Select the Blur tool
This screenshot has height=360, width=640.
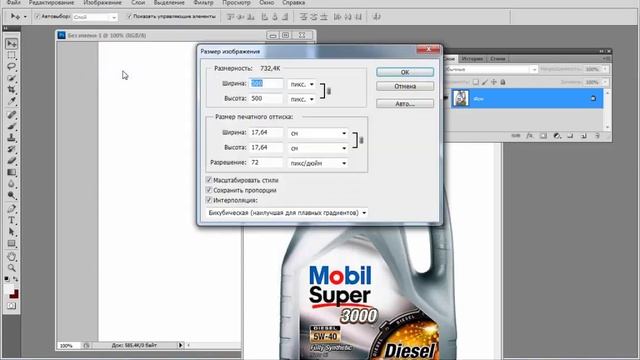pyautogui.click(x=11, y=184)
